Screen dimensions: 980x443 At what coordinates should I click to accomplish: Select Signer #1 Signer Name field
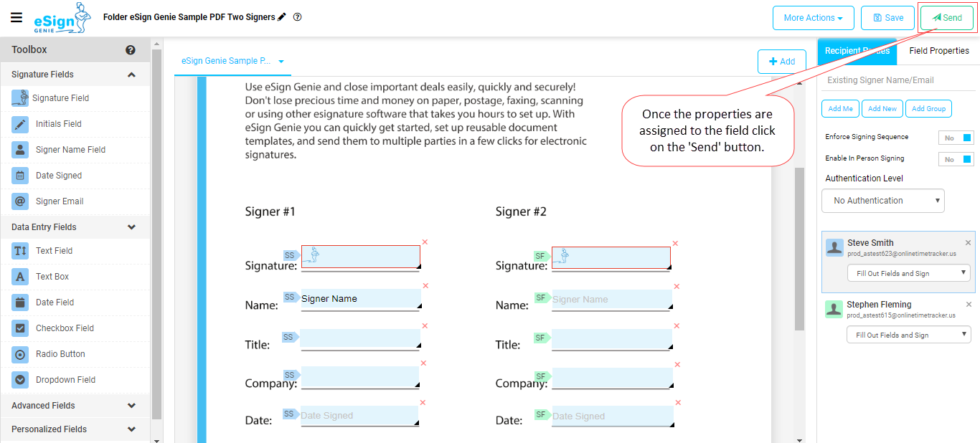pyautogui.click(x=361, y=299)
